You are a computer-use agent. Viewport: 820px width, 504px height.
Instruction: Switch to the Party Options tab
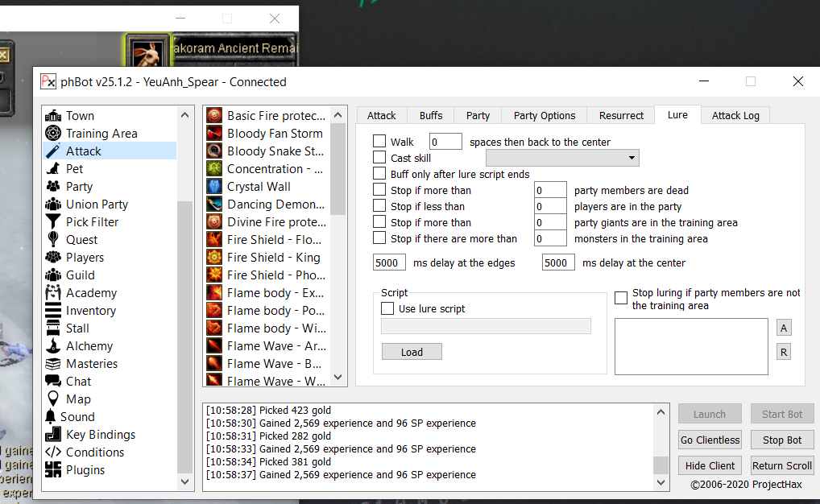(545, 115)
